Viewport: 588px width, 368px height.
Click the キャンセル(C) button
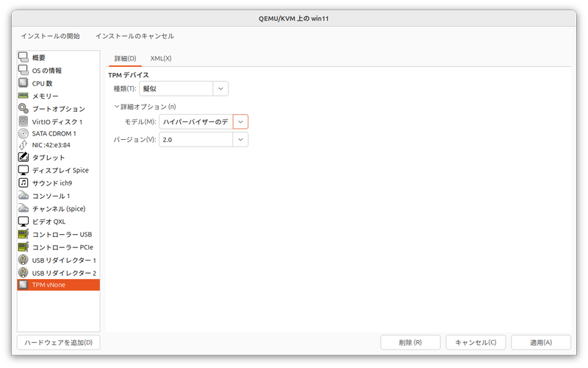[476, 342]
